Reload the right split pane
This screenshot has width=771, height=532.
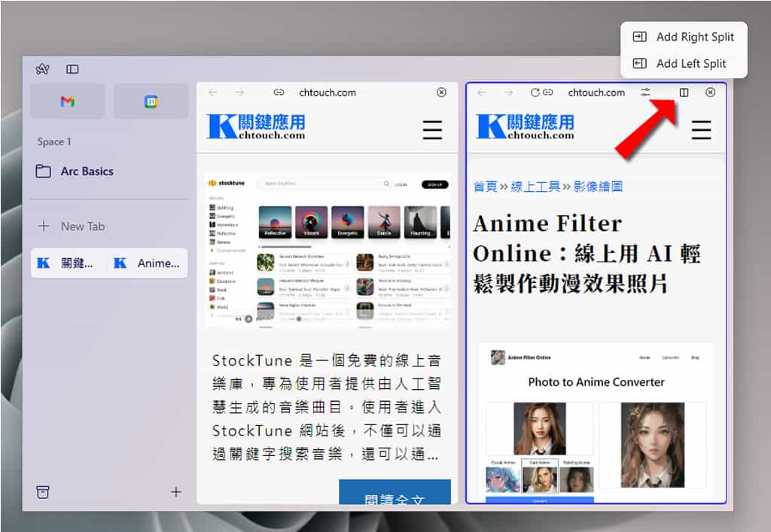tap(535, 93)
